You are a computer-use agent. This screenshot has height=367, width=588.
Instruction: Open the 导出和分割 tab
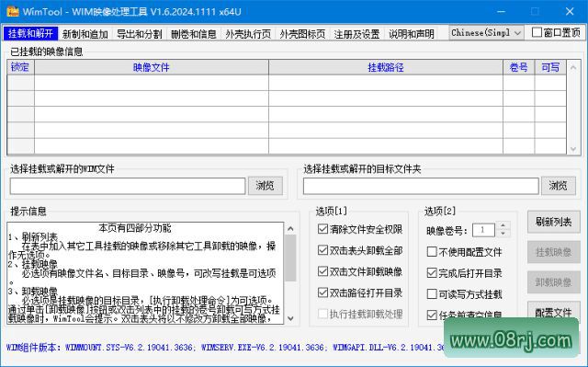coord(139,34)
